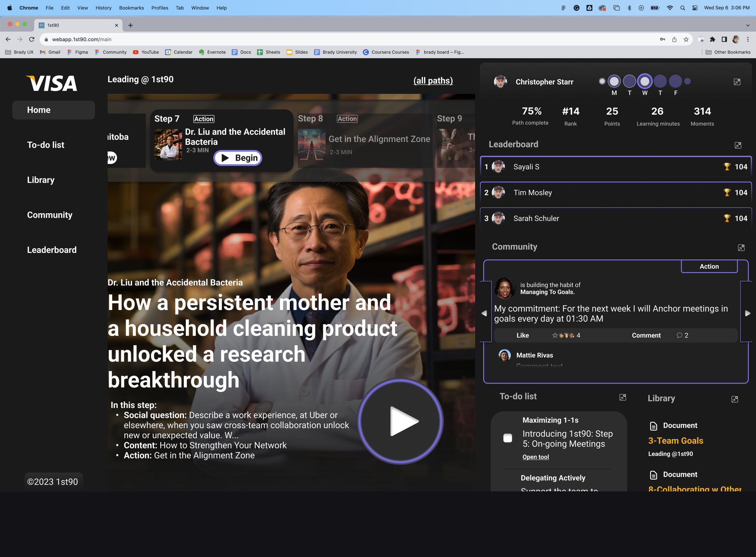Expand the To-do list panel icon

coord(622,397)
